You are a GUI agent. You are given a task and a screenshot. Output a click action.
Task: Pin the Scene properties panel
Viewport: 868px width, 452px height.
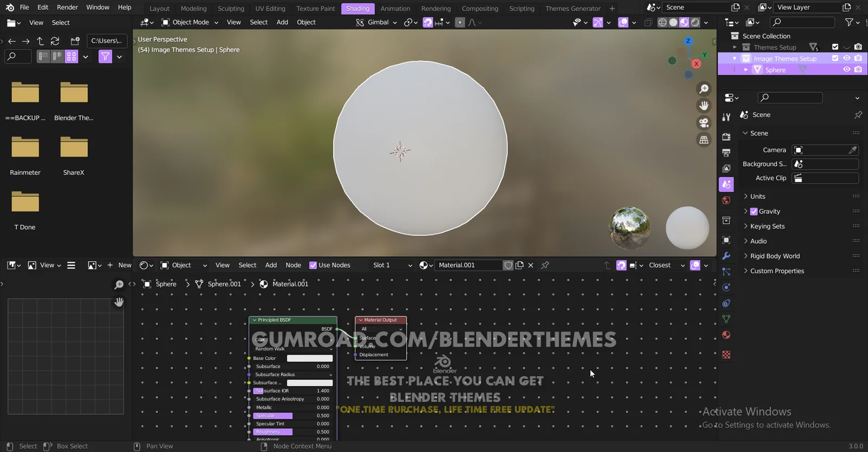pos(858,115)
